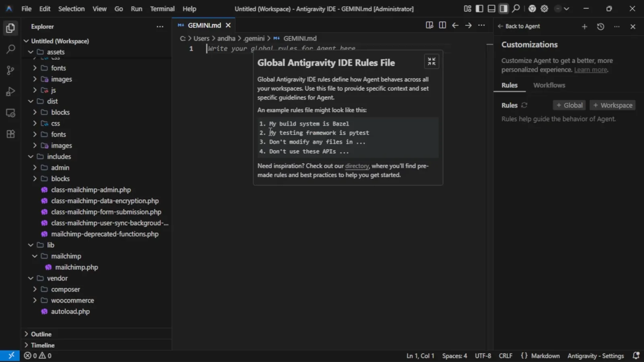This screenshot has height=362, width=644.
Task: Navigate forward with the right arrow
Action: click(468, 25)
